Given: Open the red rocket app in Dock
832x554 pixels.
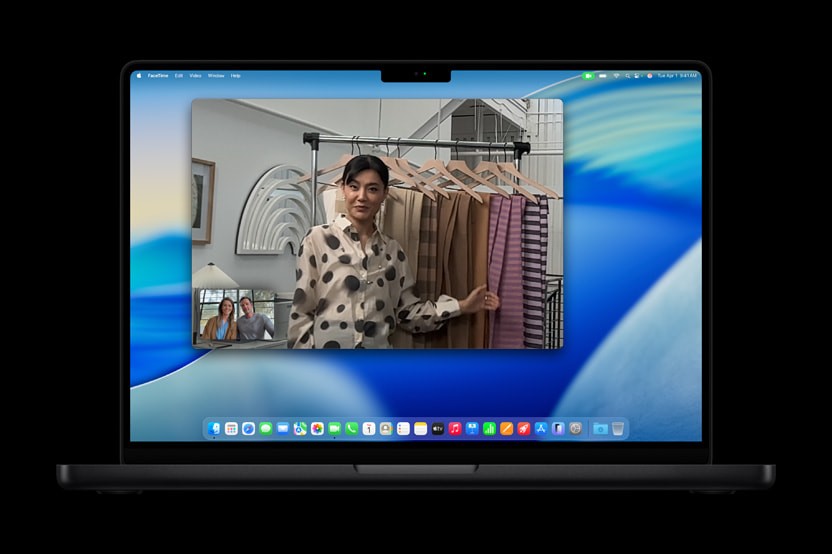Looking at the screenshot, I should pos(524,429).
